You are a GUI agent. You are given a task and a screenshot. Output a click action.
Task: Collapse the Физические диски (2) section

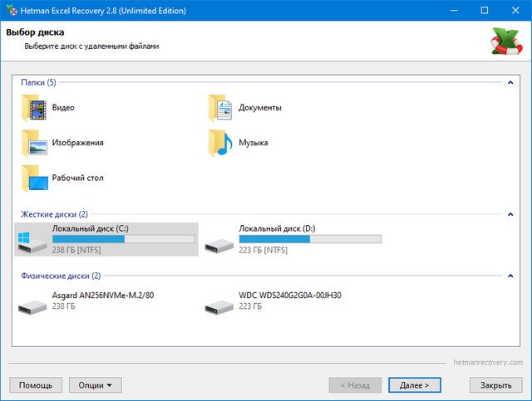[510, 276]
